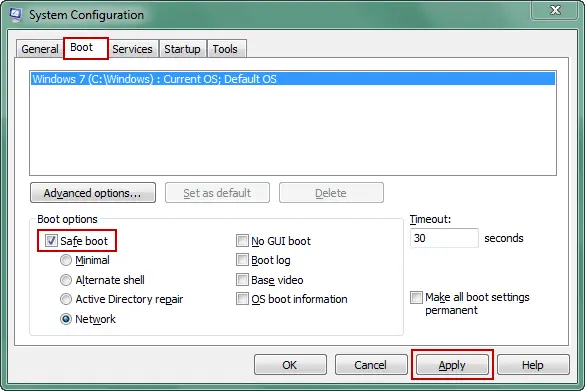Uncheck the Safe boot checkbox
Screen dimensions: 585x391
click(x=51, y=241)
